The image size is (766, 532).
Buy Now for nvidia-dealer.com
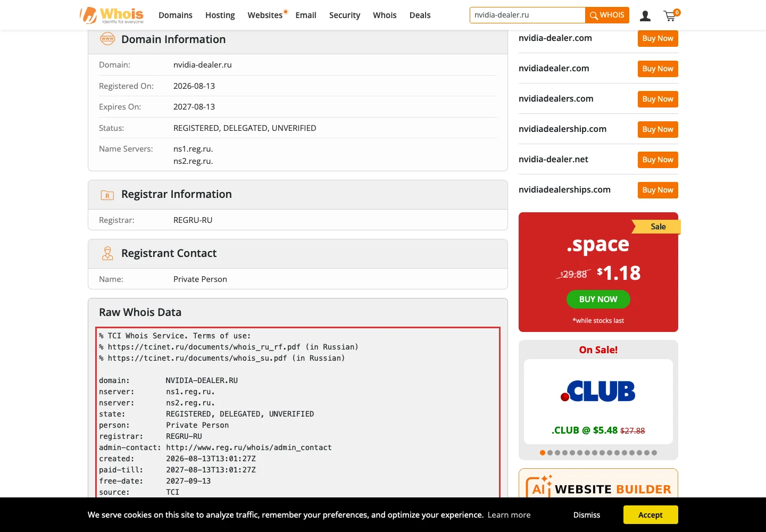tap(658, 38)
